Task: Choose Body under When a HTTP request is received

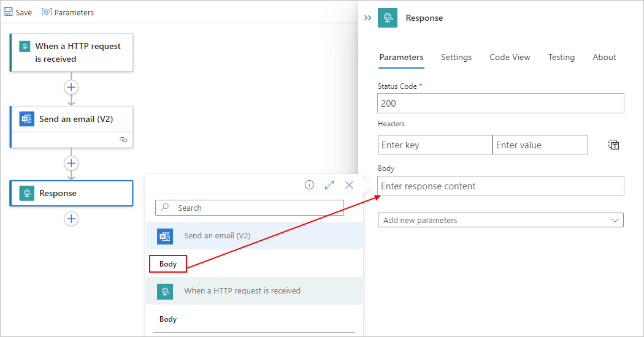Action: point(168,319)
